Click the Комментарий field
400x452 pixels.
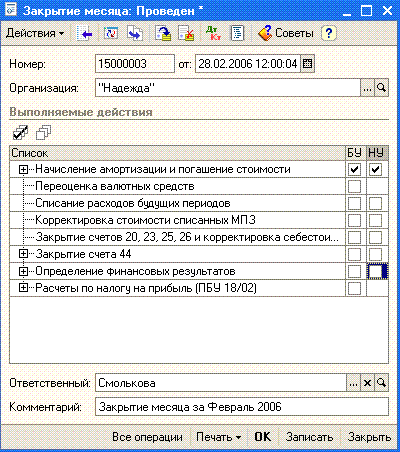242,407
